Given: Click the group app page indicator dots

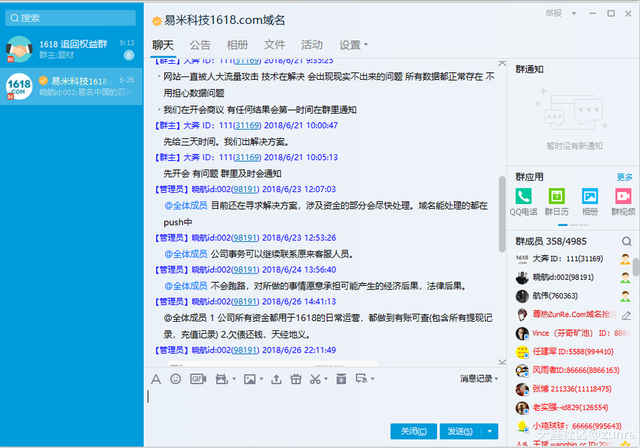Looking at the screenshot, I should pos(573,225).
